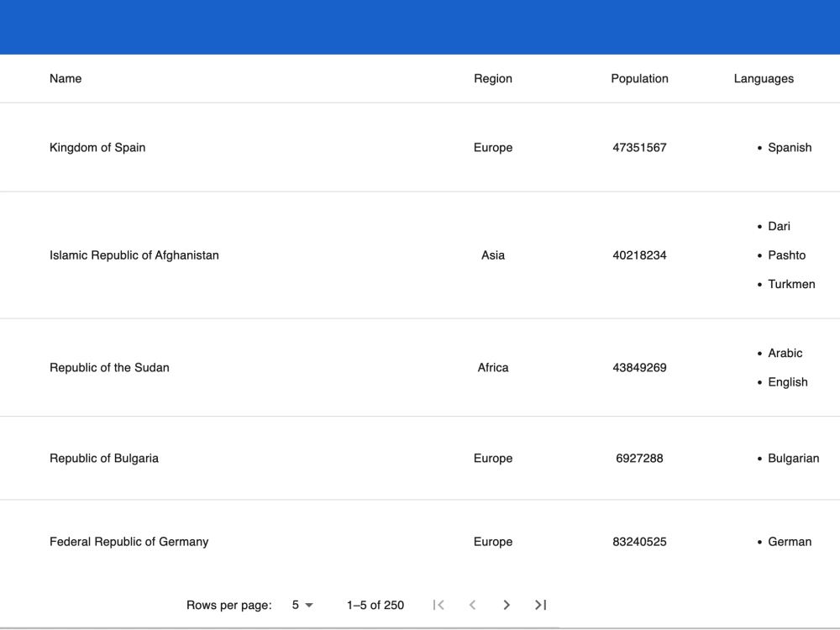Sort the table by Population

[x=639, y=78]
